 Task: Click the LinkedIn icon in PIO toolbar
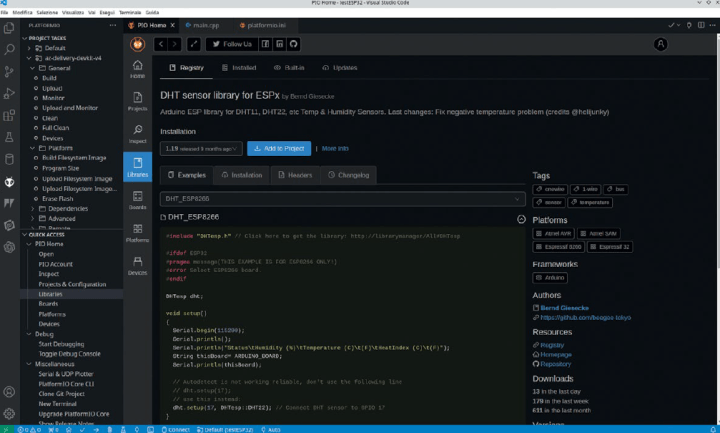[x=280, y=44]
